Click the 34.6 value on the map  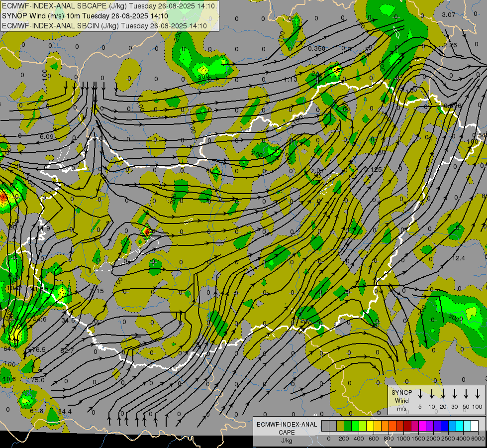click(x=68, y=320)
